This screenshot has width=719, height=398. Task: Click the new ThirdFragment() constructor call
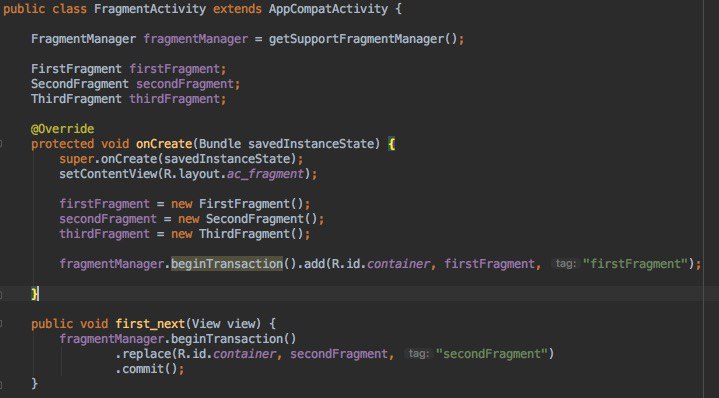pyautogui.click(x=238, y=234)
